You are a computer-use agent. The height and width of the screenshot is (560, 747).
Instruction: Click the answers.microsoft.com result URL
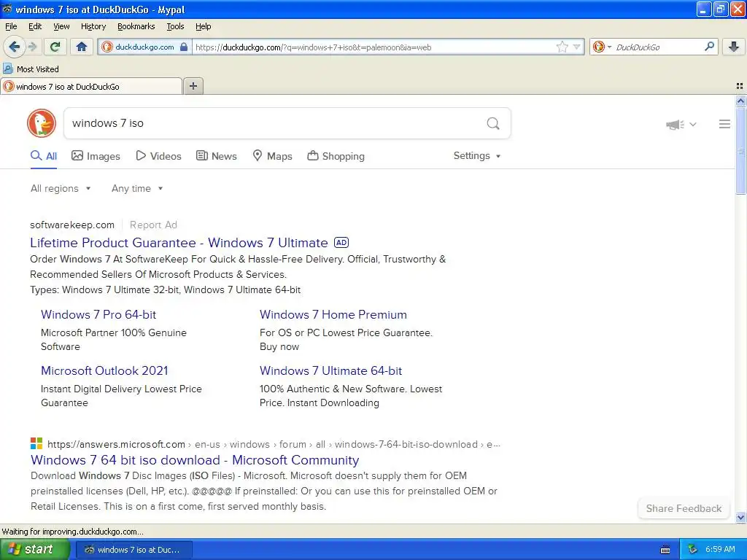click(x=274, y=444)
